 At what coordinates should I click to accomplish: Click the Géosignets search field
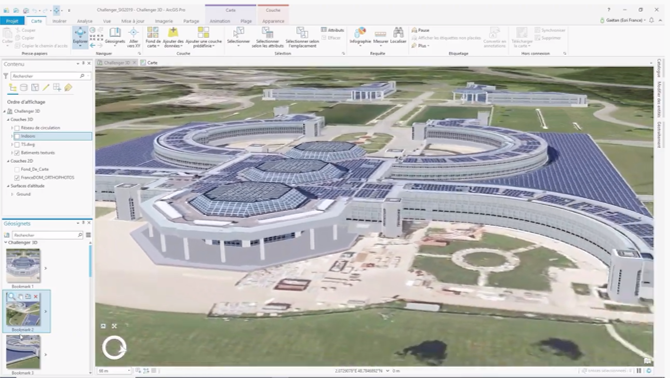(47, 235)
